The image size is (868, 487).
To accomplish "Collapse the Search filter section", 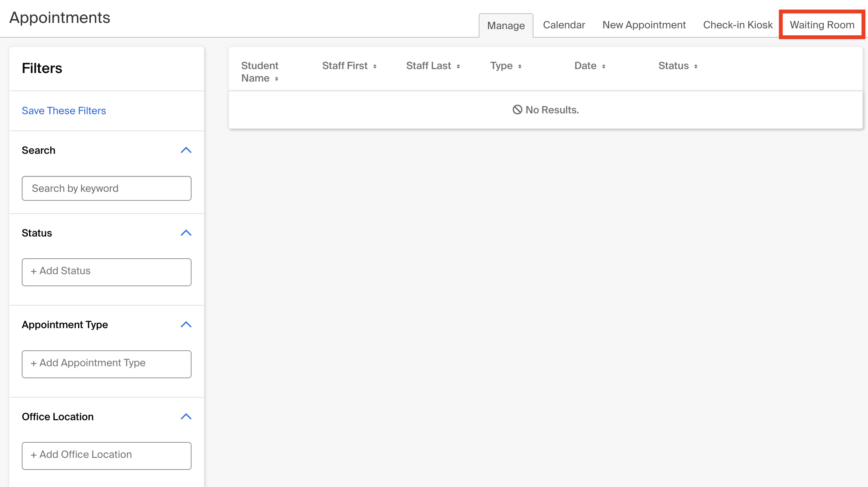I will coord(186,150).
